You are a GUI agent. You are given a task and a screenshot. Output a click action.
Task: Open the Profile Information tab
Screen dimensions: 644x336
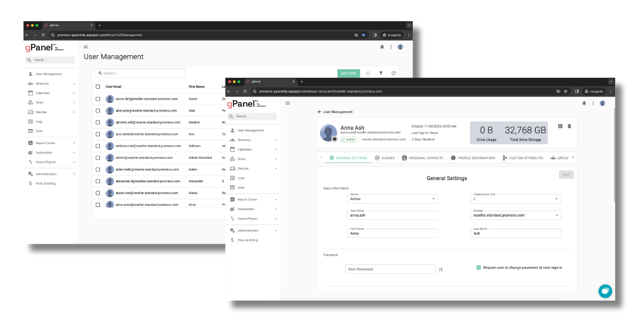tap(473, 158)
